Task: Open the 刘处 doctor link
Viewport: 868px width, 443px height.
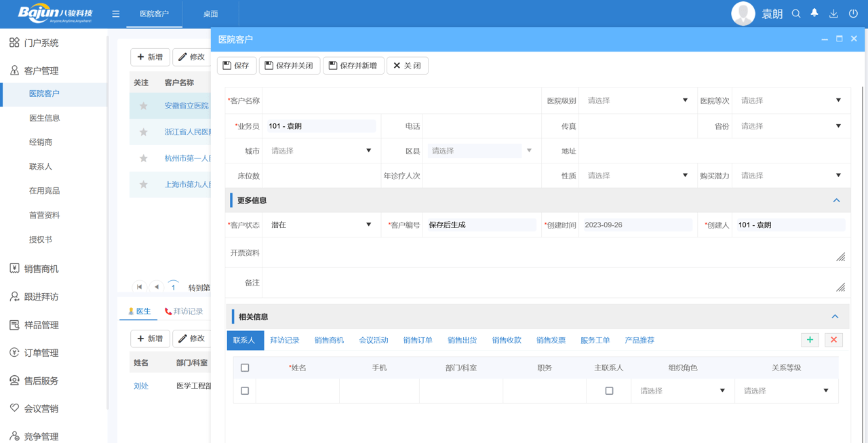Action: click(141, 385)
